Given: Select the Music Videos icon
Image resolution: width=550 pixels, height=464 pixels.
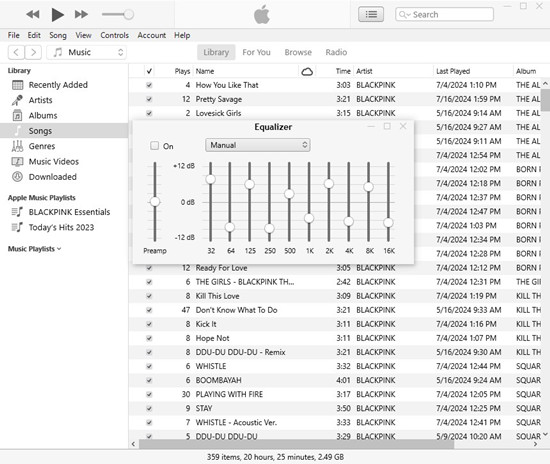Looking at the screenshot, I should click(x=17, y=161).
